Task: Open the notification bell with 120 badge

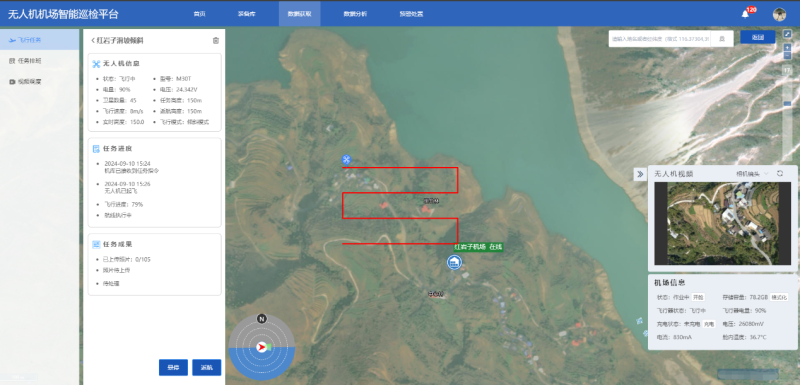Action: 745,14
